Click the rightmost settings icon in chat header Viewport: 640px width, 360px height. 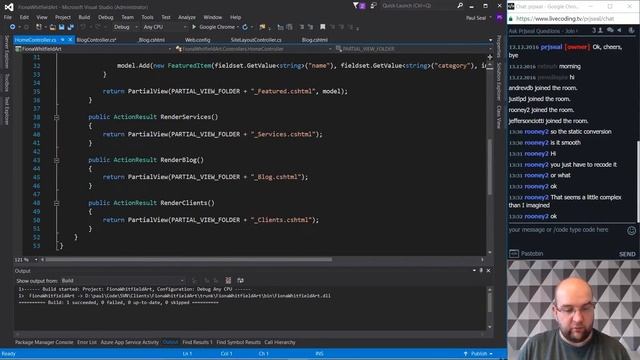tap(631, 30)
